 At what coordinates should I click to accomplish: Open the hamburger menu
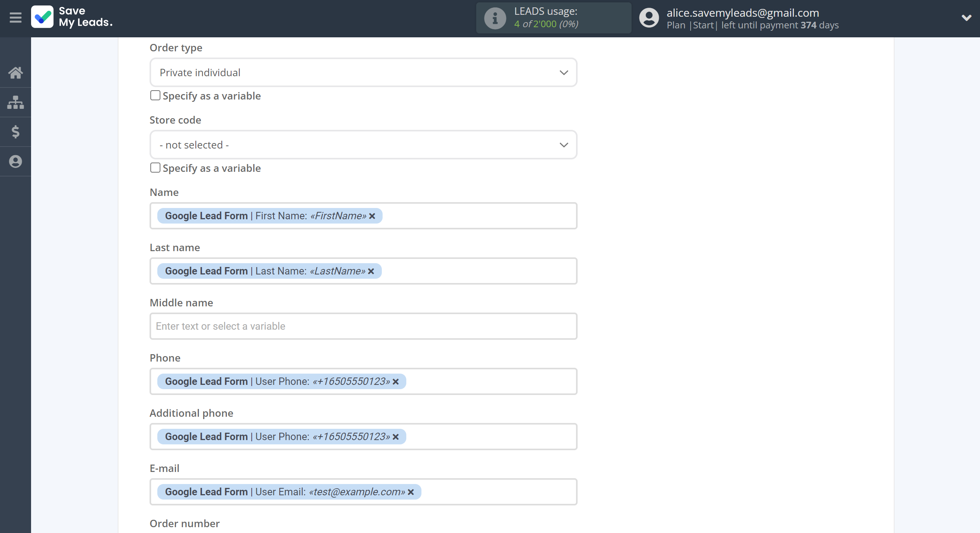(16, 17)
